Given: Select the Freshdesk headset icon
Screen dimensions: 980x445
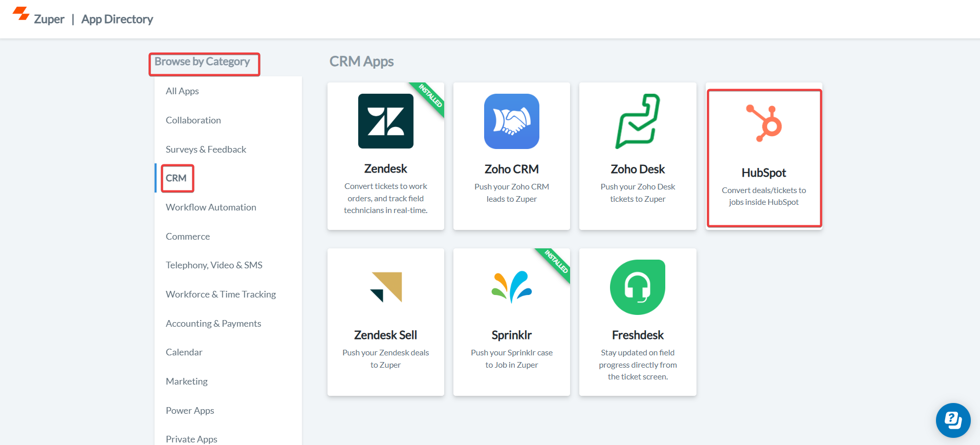Looking at the screenshot, I should coord(638,287).
